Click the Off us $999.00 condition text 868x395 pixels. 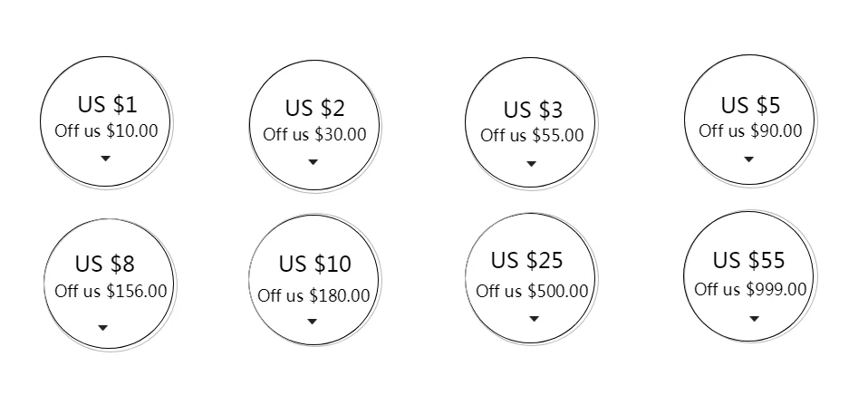click(750, 289)
